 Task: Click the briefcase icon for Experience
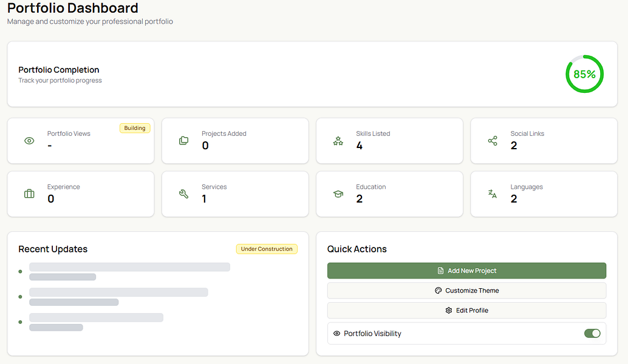pyautogui.click(x=29, y=194)
